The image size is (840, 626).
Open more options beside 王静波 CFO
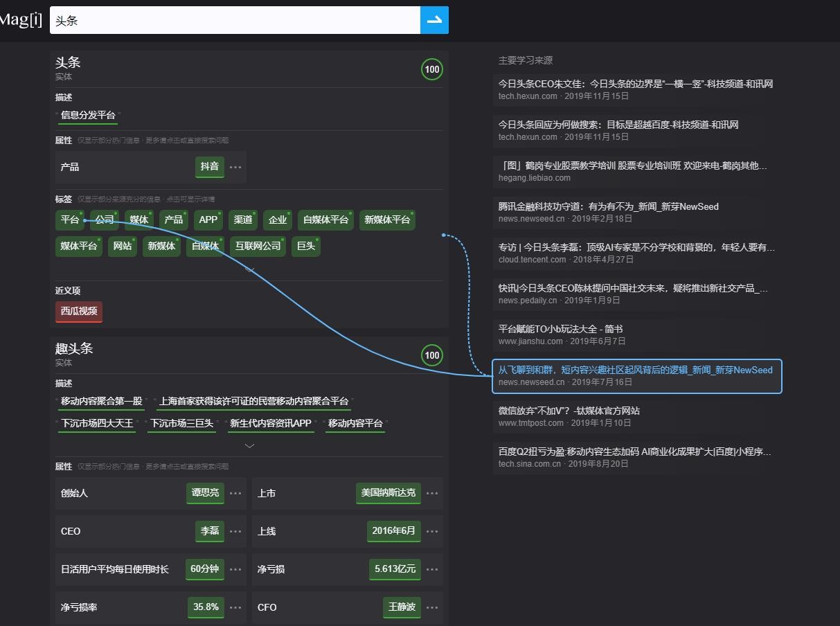coord(432,607)
